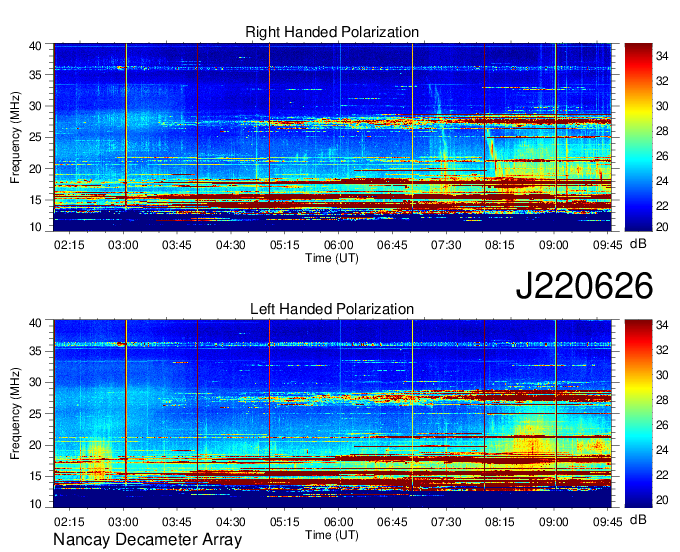Click the 03:00 time tick of Right Handed plot

tap(123, 245)
